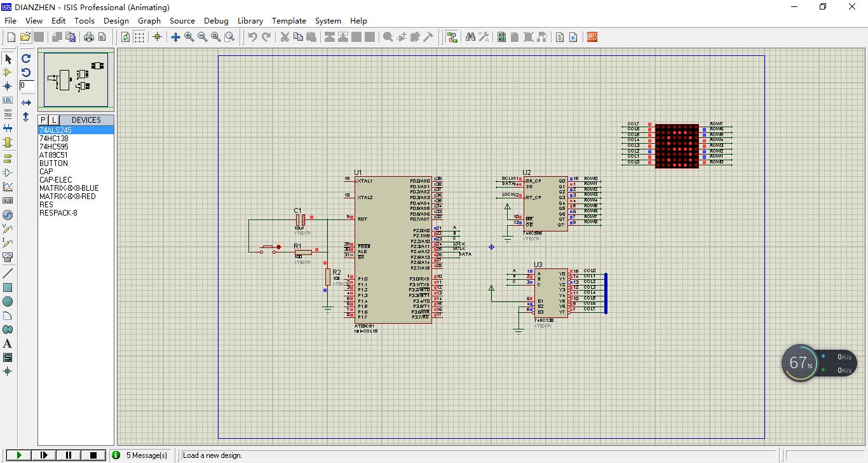The image size is (868, 463).
Task: Select the Selection Mode arrow tool
Action: pyautogui.click(x=8, y=59)
